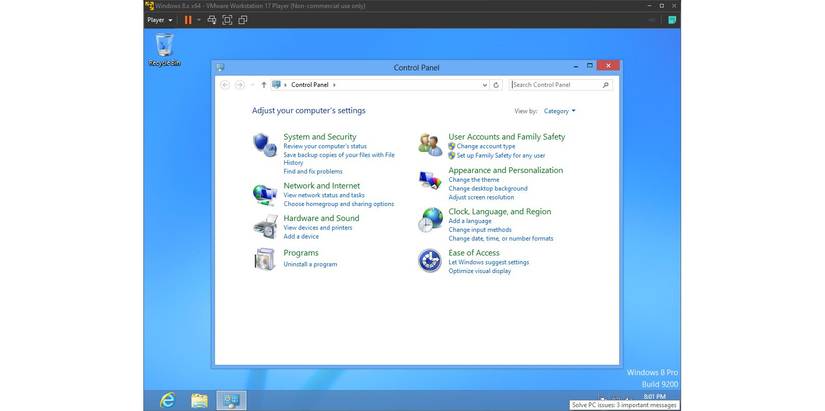
Task: Open the User Accounts people icon
Action: coord(430,145)
